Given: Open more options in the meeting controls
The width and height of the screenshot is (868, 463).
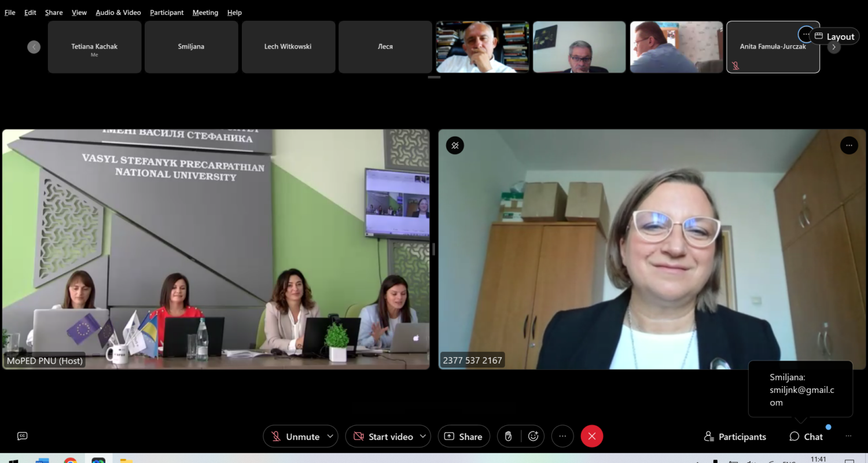Looking at the screenshot, I should point(562,436).
